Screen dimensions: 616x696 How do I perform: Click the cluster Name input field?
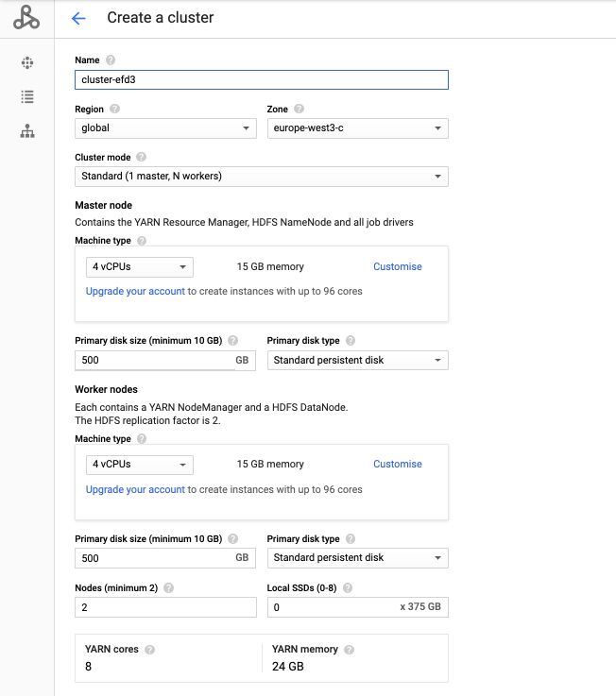262,80
